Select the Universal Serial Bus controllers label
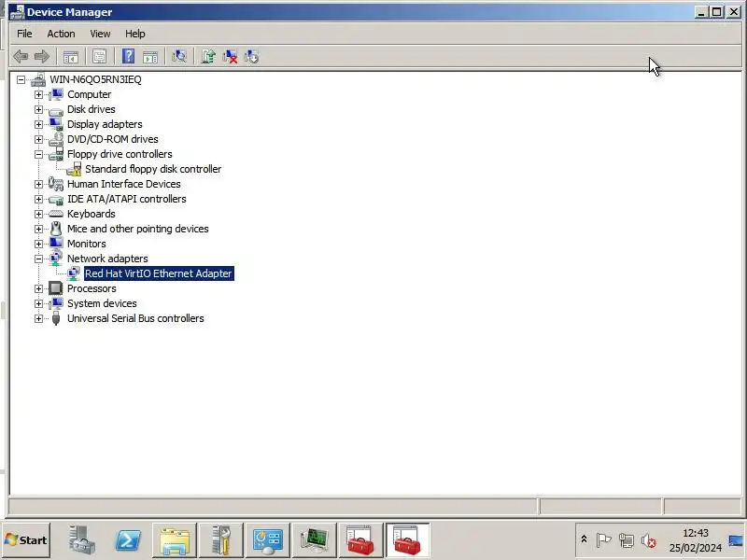The image size is (747, 560). click(x=135, y=318)
